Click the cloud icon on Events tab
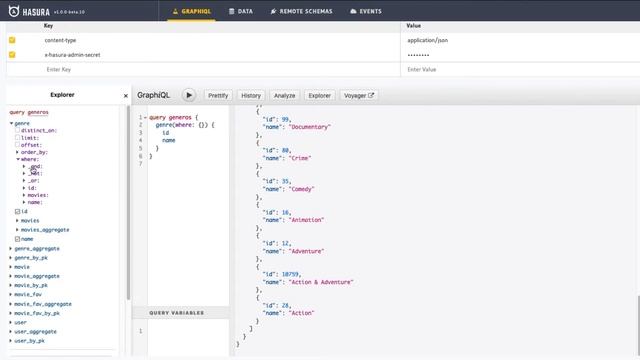 (353, 11)
